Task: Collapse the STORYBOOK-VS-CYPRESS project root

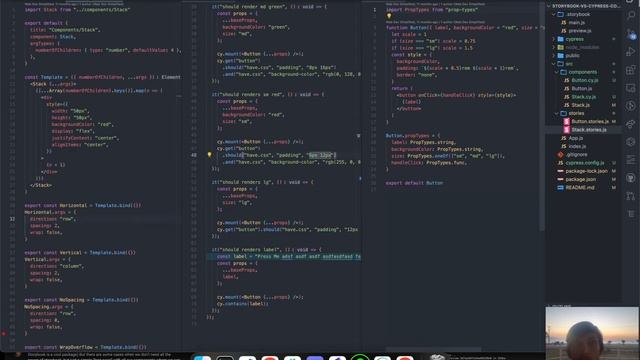Action: [584, 6]
